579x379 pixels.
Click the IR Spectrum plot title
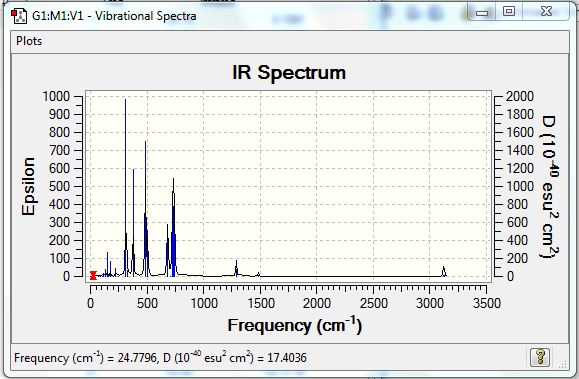pos(289,72)
